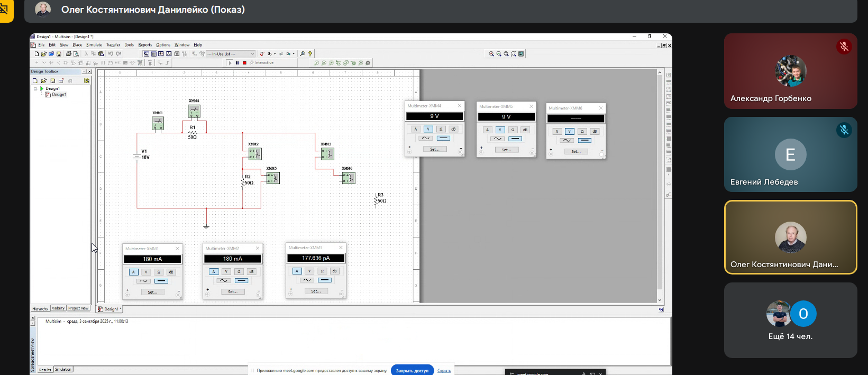Open the File menu
The height and width of the screenshot is (375, 868).
pos(41,45)
